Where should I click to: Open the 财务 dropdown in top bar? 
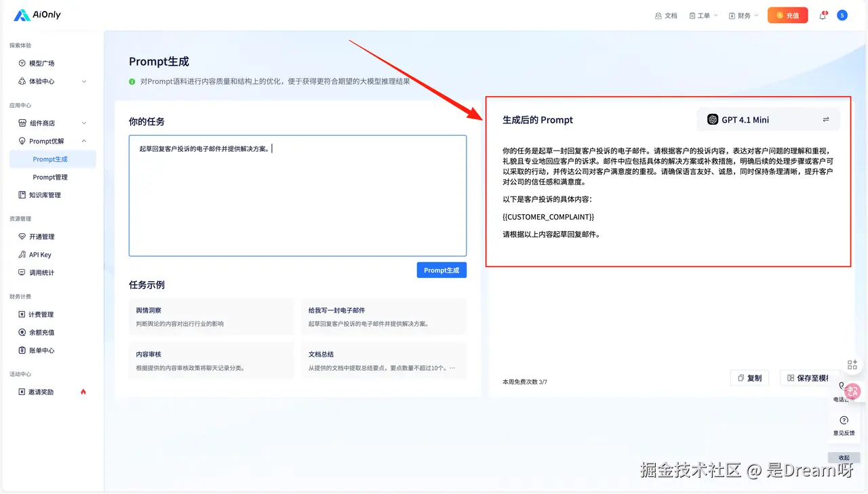(743, 16)
